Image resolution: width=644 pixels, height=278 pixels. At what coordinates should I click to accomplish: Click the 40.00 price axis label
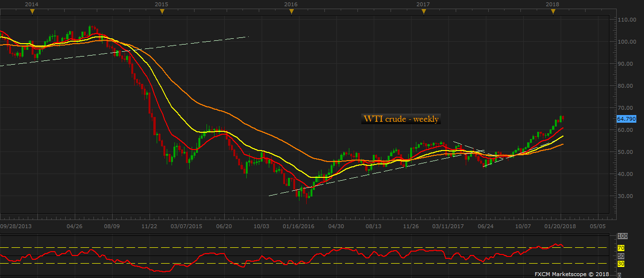(626, 174)
